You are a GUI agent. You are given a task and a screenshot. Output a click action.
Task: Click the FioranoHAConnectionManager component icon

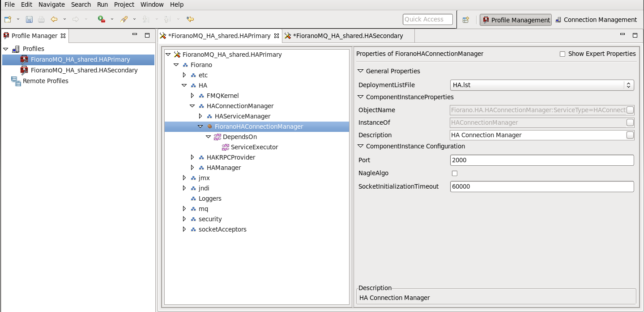point(209,126)
